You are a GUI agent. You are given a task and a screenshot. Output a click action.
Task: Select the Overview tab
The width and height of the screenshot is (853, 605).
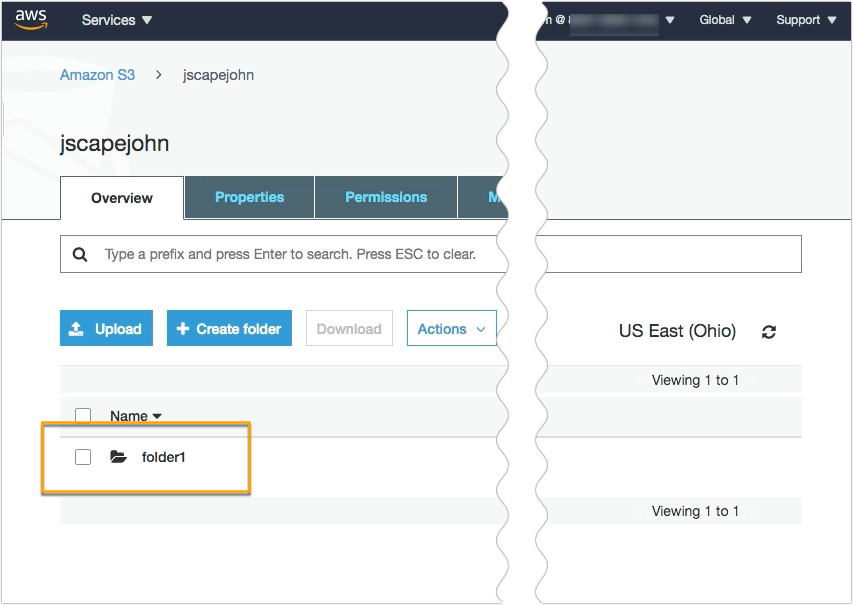pyautogui.click(x=122, y=198)
